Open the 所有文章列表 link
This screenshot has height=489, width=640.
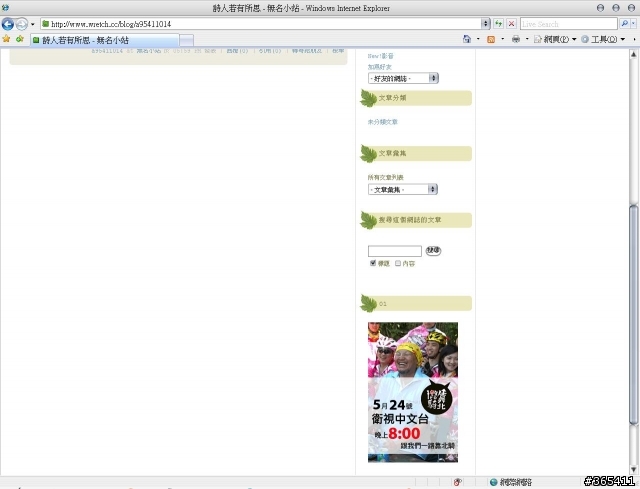[x=385, y=177]
